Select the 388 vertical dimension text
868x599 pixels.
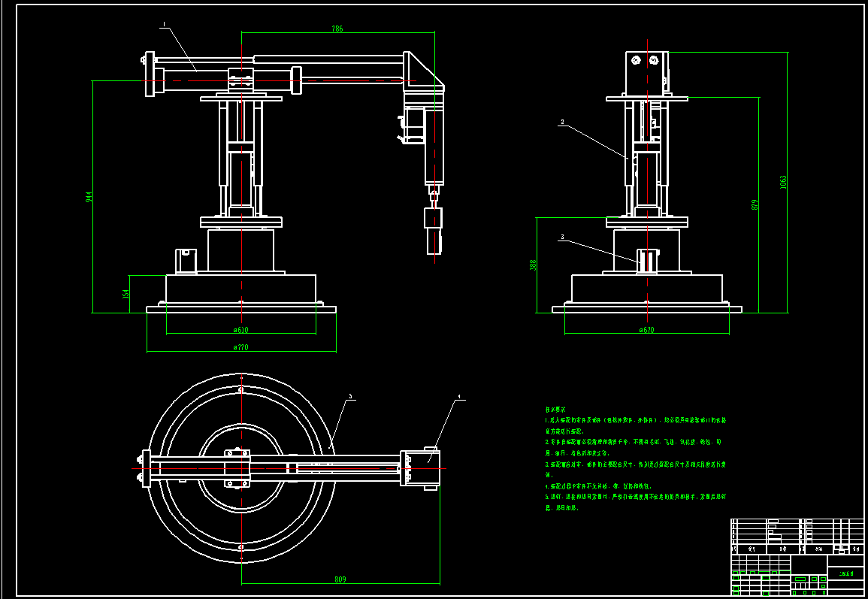pyautogui.click(x=533, y=265)
